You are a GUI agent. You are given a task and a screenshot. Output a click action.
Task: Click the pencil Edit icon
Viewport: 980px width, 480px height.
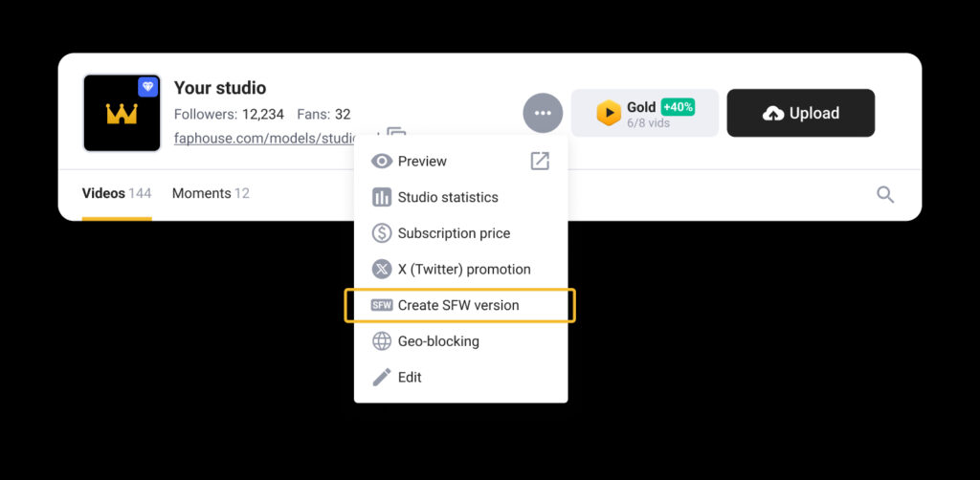pyautogui.click(x=382, y=377)
